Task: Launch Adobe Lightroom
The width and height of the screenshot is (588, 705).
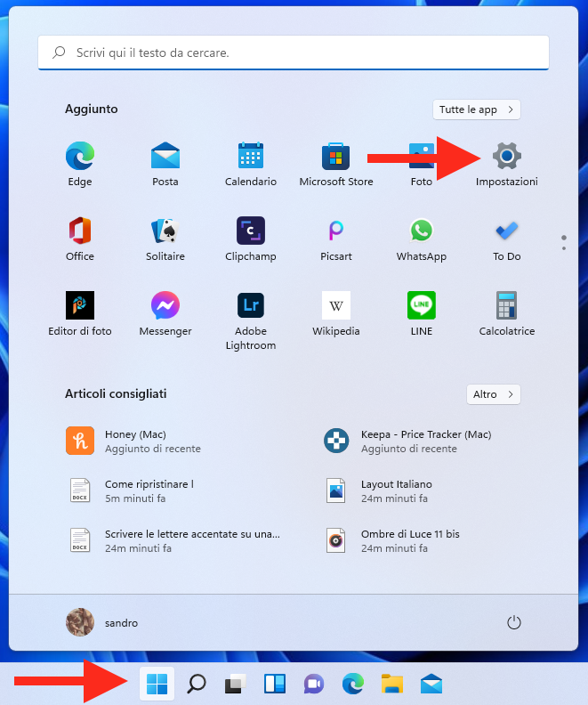Action: (251, 320)
